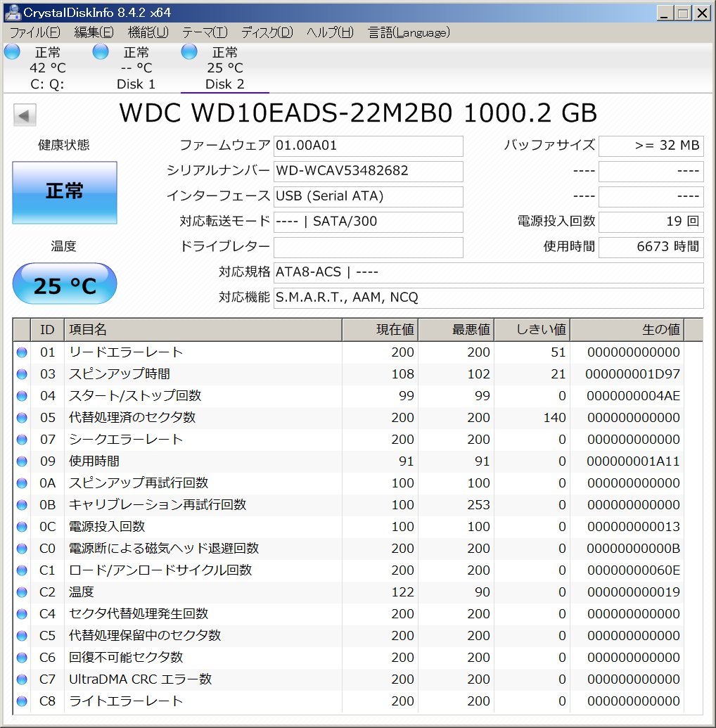
Task: Click power on count field 19 回
Action: point(651,222)
